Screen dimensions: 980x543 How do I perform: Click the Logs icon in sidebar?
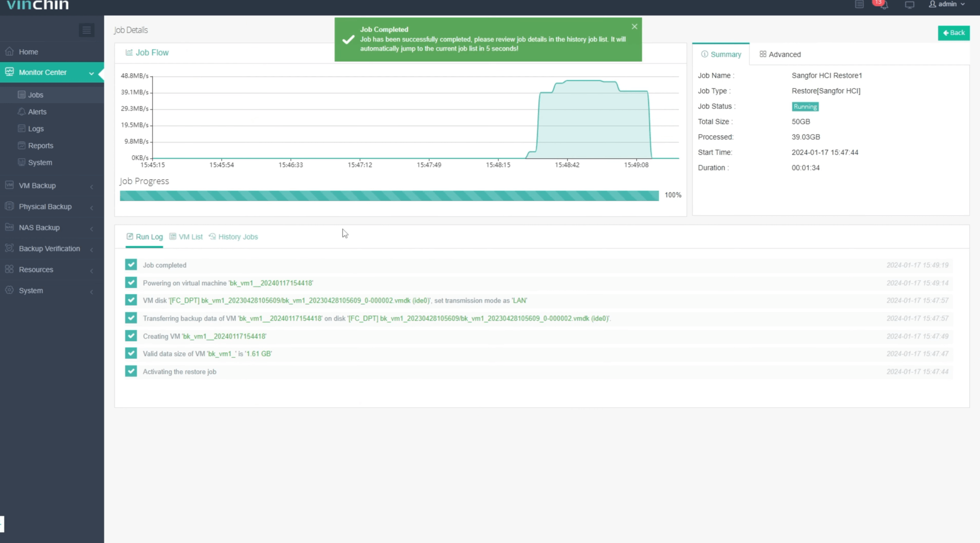(22, 129)
